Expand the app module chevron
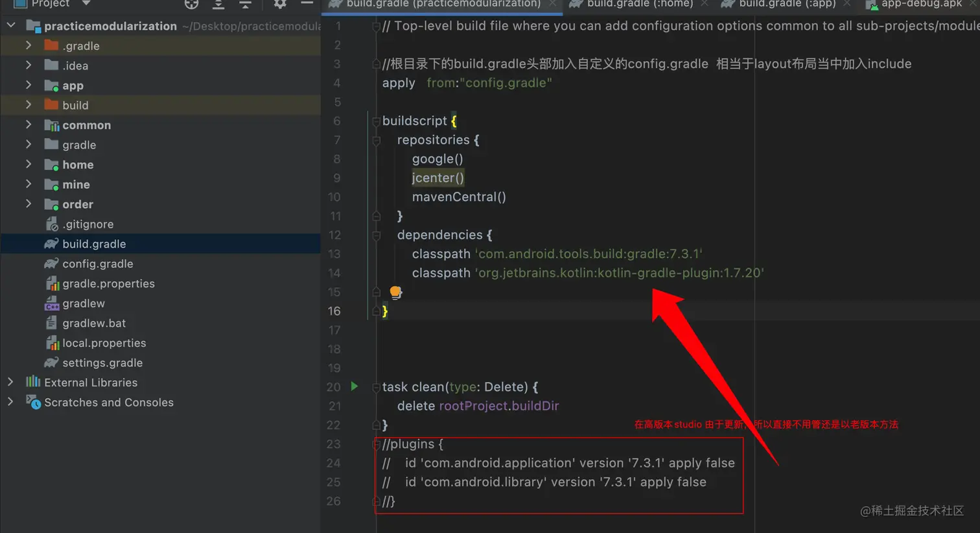Viewport: 980px width, 533px height. [29, 85]
